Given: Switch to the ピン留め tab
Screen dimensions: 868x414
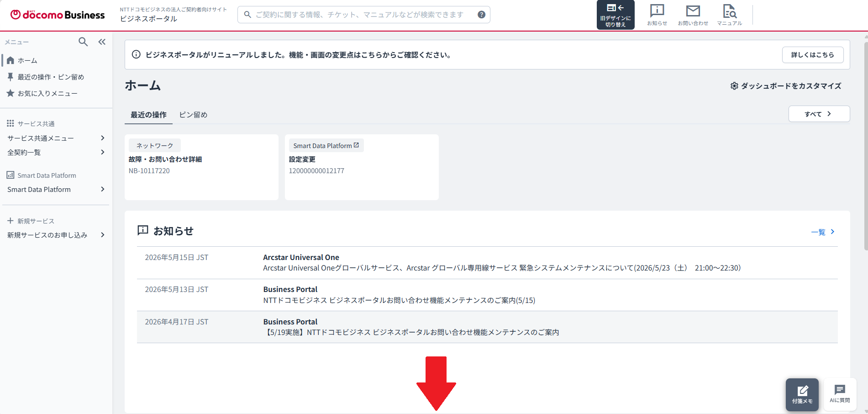Looking at the screenshot, I should pyautogui.click(x=193, y=115).
